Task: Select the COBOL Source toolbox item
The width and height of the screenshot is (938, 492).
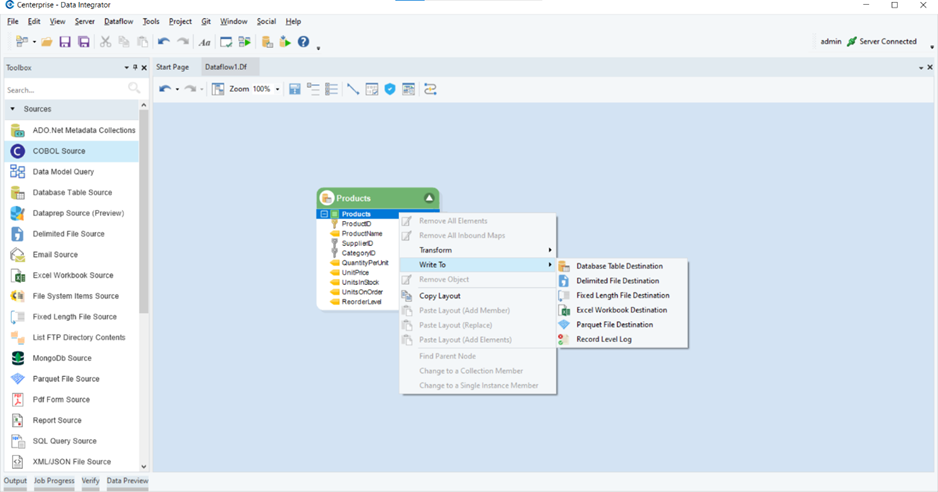Action: pyautogui.click(x=59, y=151)
